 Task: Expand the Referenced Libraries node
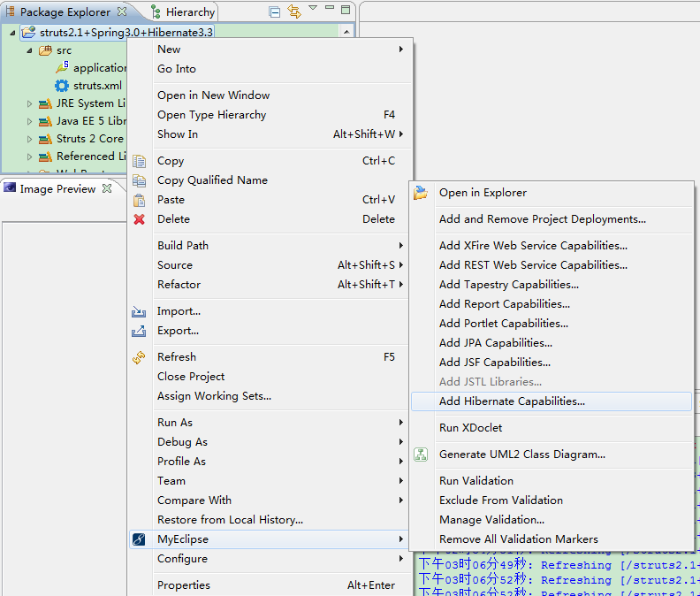29,157
